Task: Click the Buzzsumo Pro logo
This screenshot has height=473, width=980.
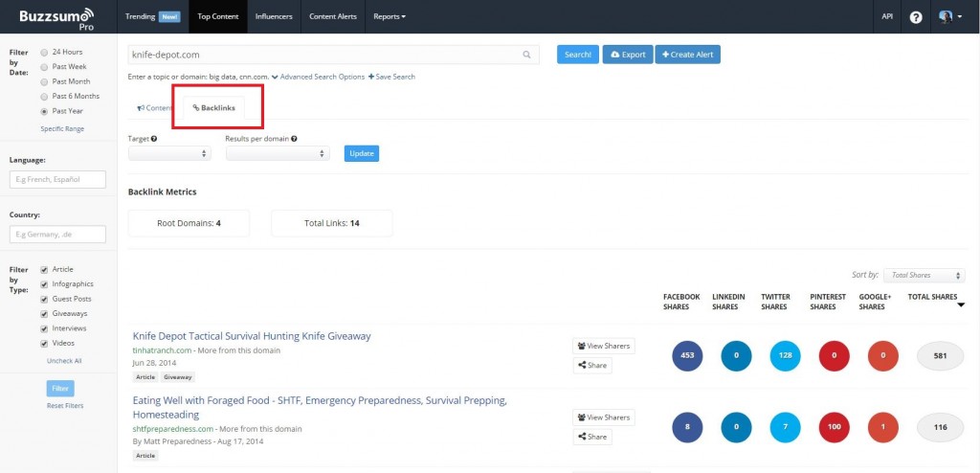Action: (x=56, y=19)
